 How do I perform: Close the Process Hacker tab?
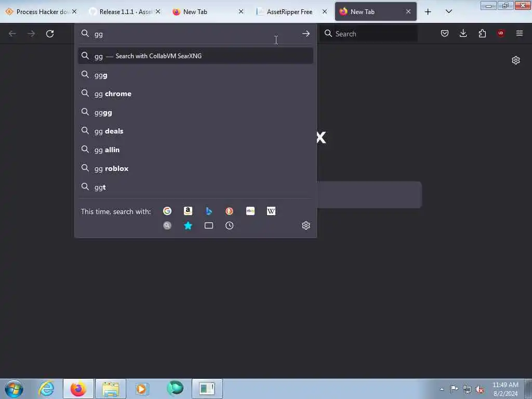[x=74, y=11]
